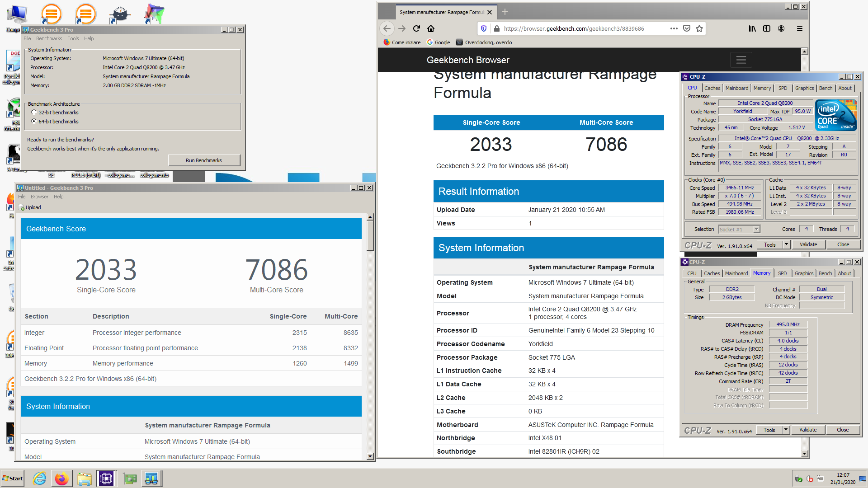Open File menu in Geekbench 3 Pro
The height and width of the screenshot is (488, 868).
tap(27, 38)
